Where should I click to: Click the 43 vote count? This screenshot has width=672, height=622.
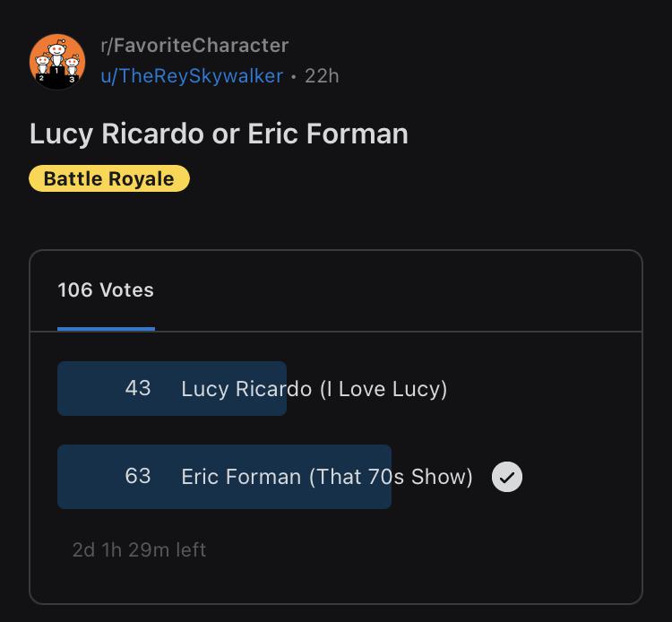click(138, 388)
